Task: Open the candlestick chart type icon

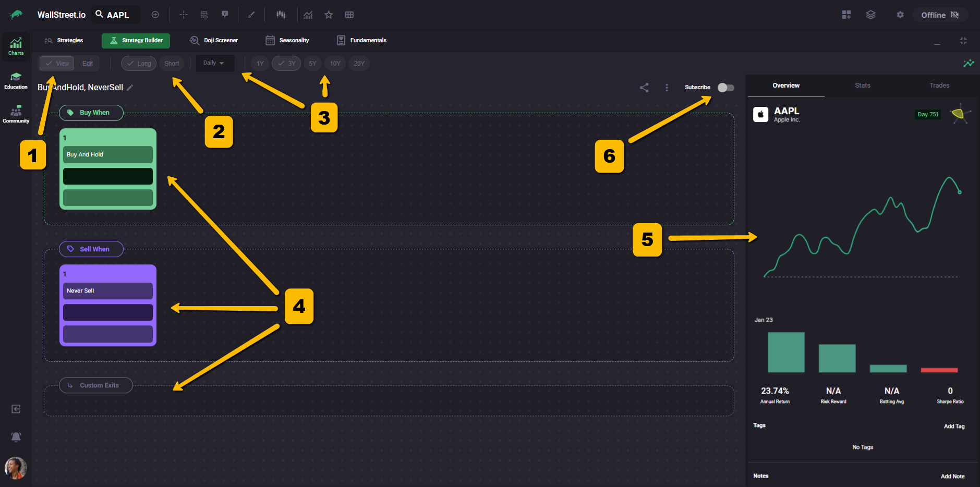Action: coord(281,15)
